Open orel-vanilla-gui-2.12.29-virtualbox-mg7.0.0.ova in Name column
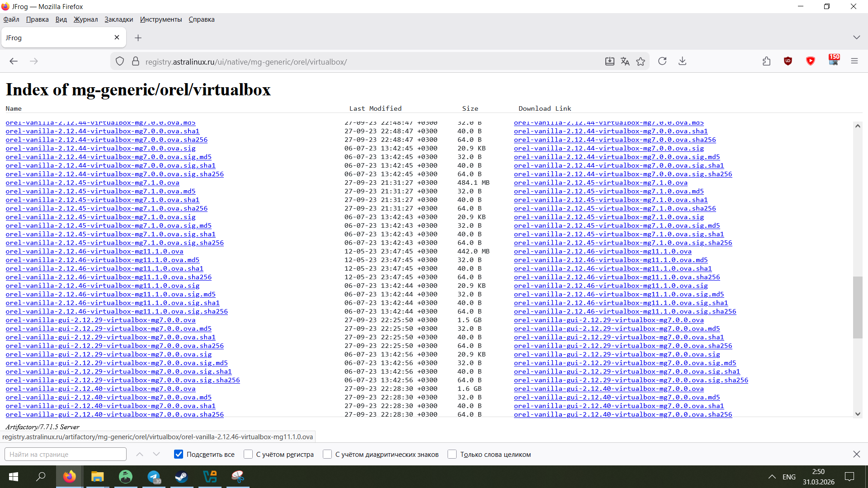Image resolution: width=868 pixels, height=488 pixels. [101, 320]
